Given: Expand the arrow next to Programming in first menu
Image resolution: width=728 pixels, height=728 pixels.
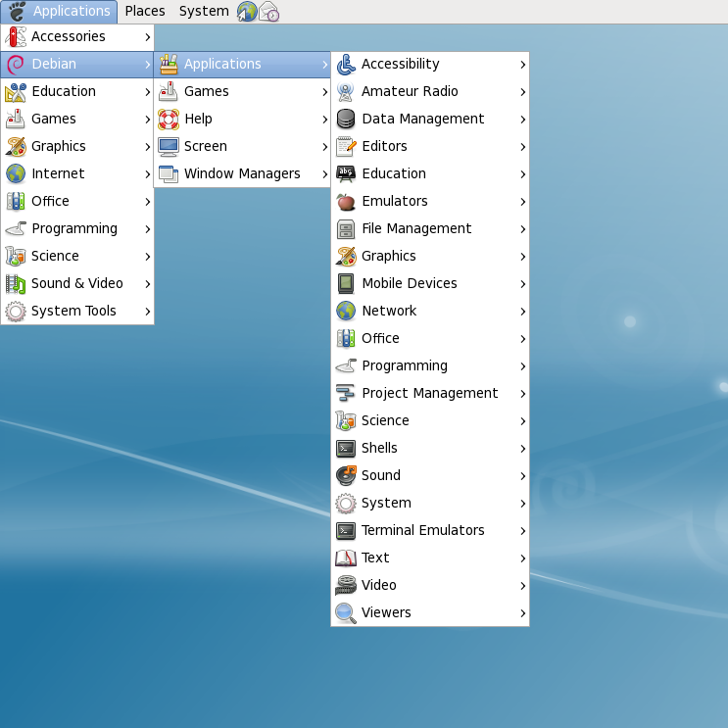Looking at the screenshot, I should [x=147, y=229].
